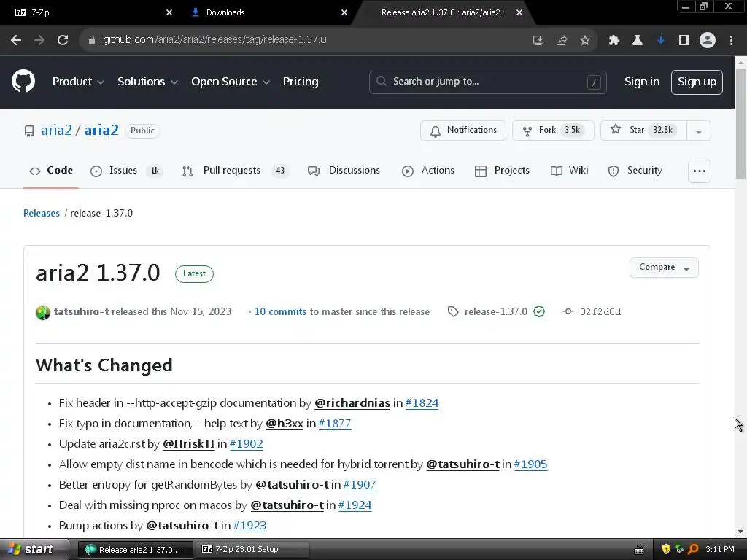Open pull request #1905
Viewport: 747px width, 560px height.
(x=531, y=464)
